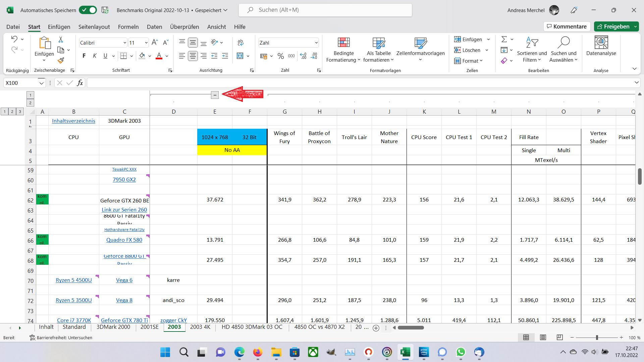Open Bedingte Formatierung menu
This screenshot has height=362, width=644.
click(x=343, y=50)
